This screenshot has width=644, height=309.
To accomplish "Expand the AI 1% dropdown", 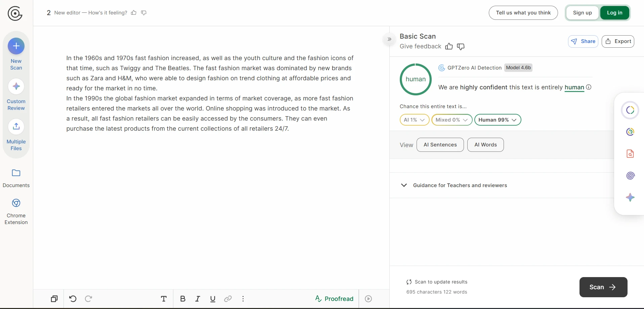I will 415,120.
